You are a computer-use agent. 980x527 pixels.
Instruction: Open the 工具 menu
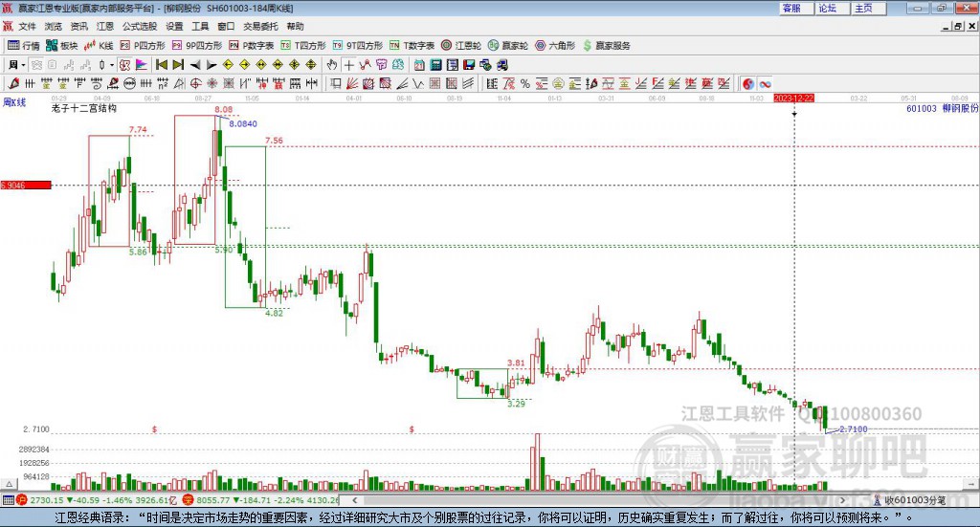[200, 26]
